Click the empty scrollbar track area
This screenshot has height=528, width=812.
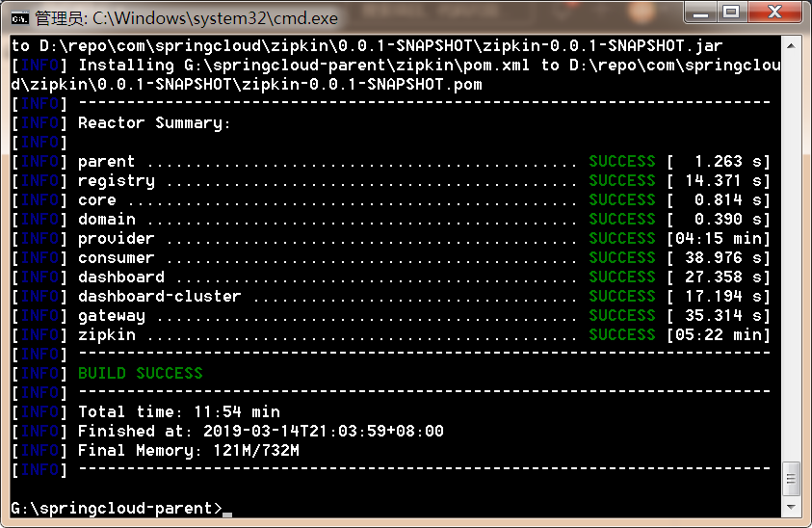(791, 257)
